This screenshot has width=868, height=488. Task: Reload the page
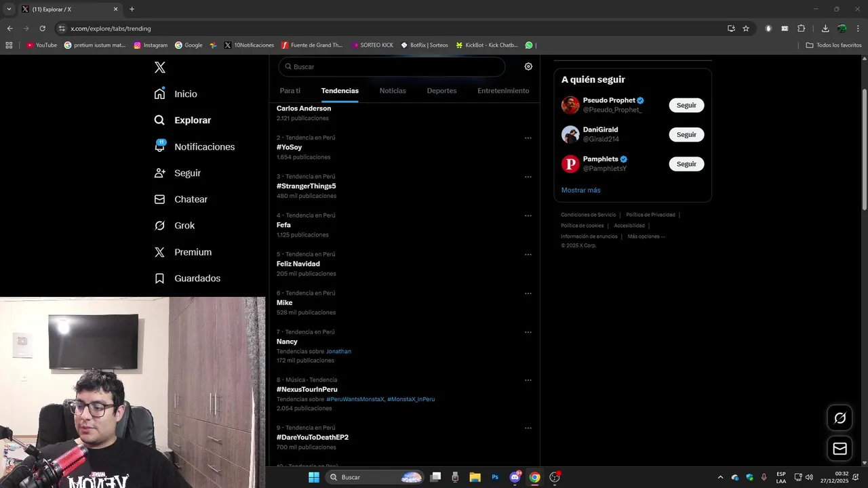point(42,28)
